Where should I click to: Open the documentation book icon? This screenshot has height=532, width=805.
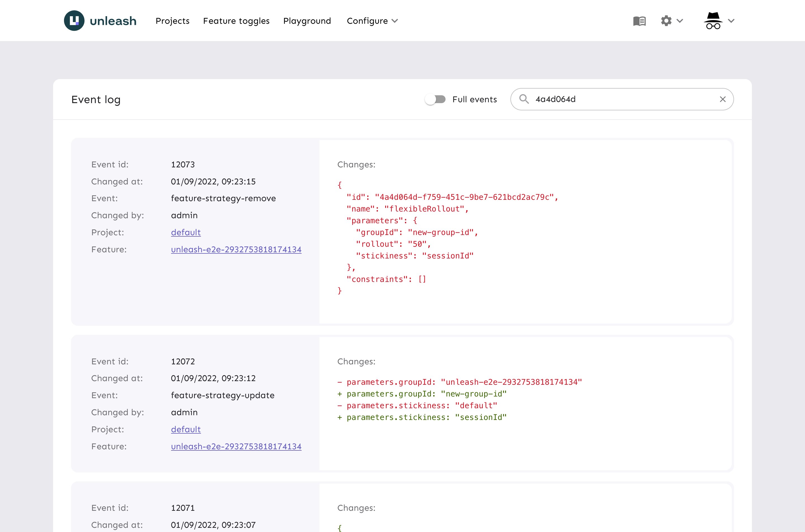point(639,21)
